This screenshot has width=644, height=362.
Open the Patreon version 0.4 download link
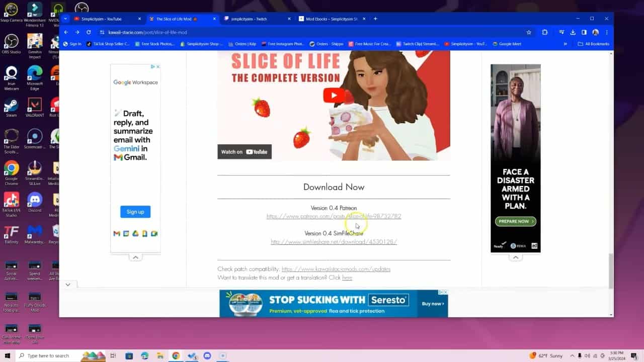pos(334,216)
